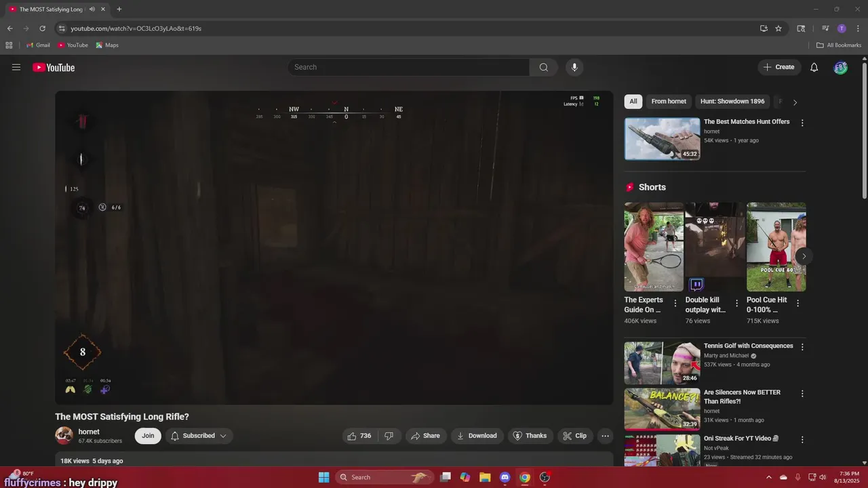Select the All filter chip
868x488 pixels.
[633, 102]
